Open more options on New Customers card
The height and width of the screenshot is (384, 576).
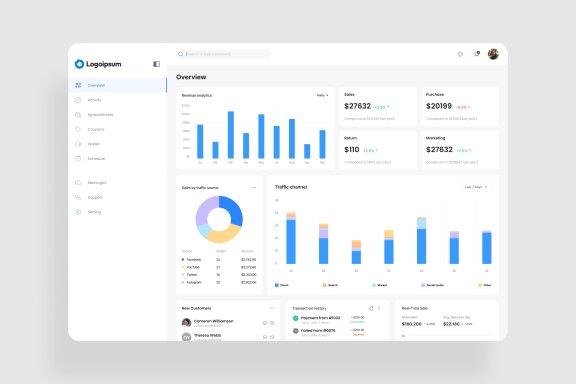tap(271, 308)
